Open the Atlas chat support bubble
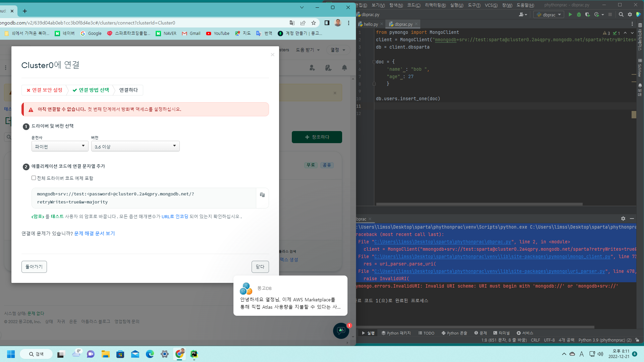This screenshot has height=362, width=644. point(341,331)
